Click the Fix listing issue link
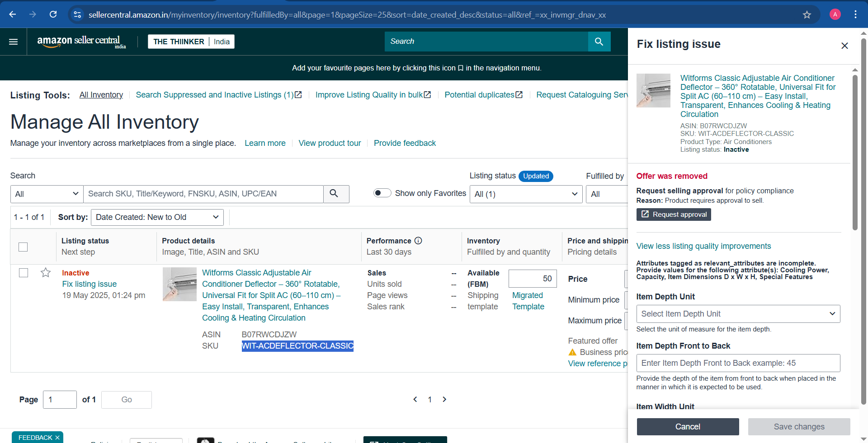 [x=90, y=284]
